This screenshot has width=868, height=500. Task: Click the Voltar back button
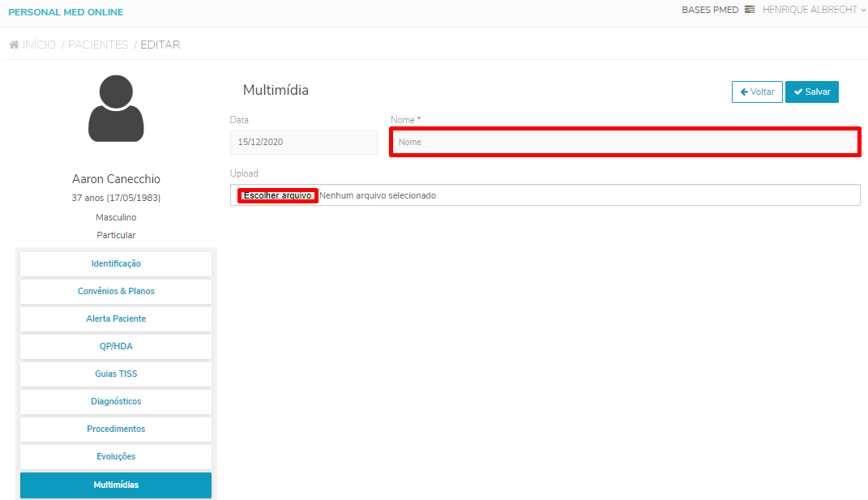pyautogui.click(x=757, y=92)
